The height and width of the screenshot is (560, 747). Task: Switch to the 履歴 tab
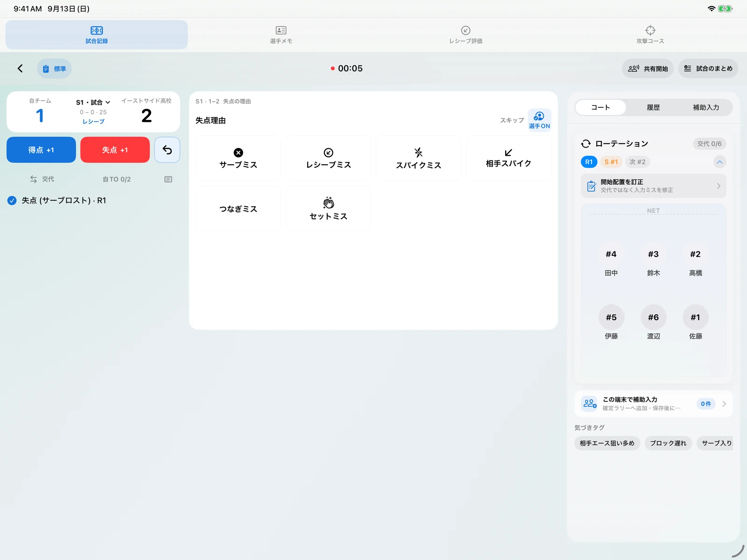tap(653, 107)
